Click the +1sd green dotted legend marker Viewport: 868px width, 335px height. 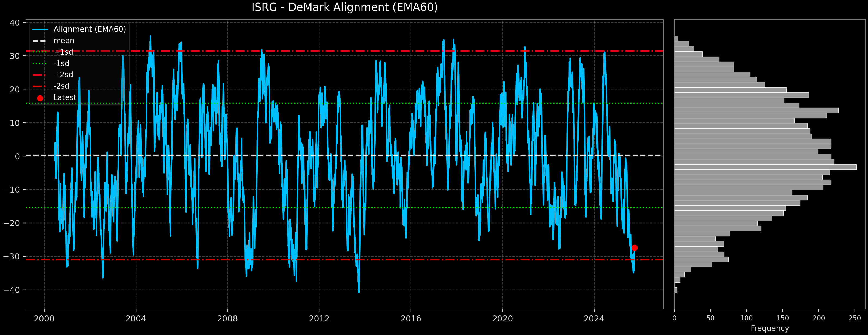click(x=40, y=52)
